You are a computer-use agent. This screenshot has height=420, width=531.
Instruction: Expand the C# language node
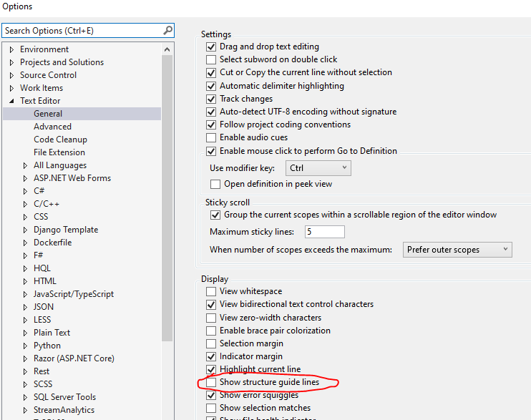(x=25, y=191)
